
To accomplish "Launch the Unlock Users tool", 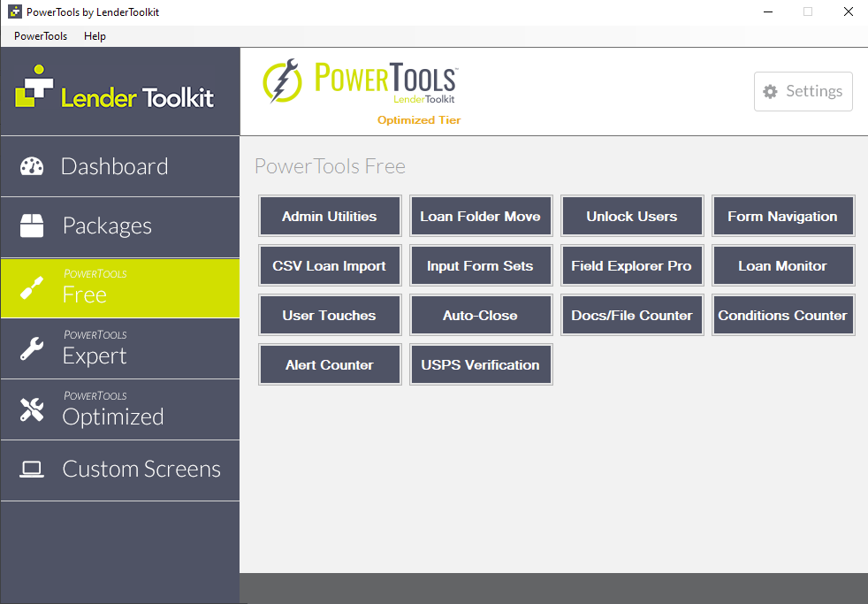I will 632,216.
